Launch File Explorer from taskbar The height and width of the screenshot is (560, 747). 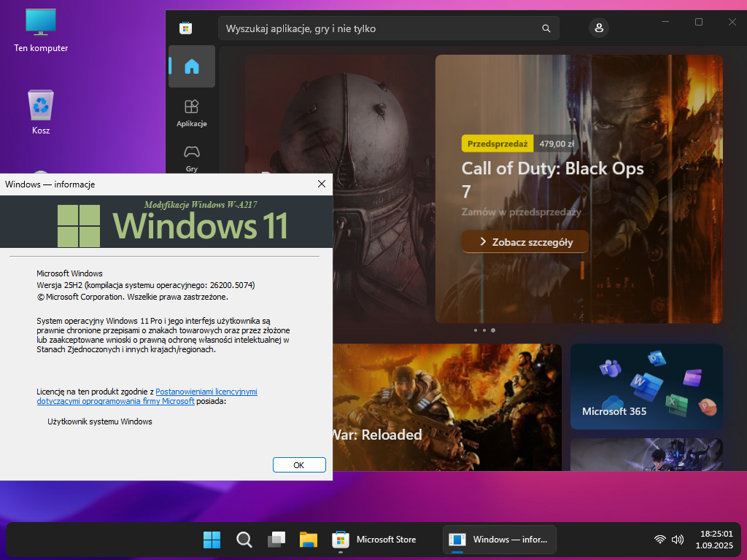pos(308,540)
